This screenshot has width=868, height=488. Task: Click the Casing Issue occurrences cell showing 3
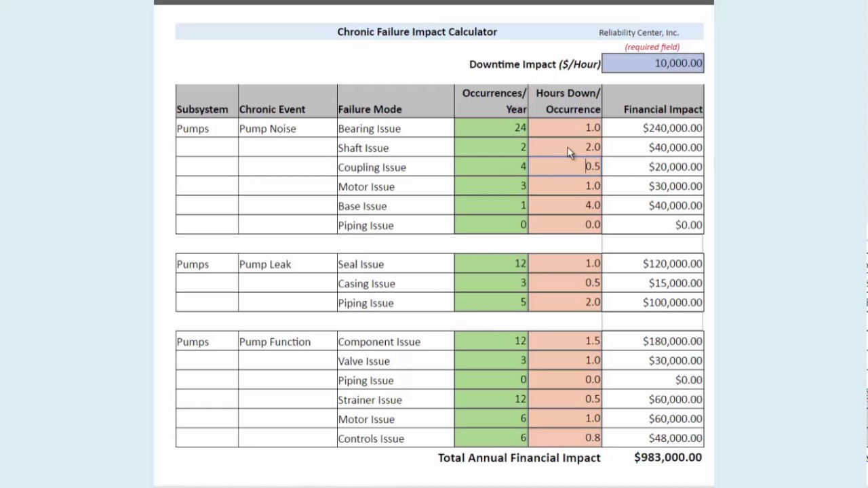point(491,283)
